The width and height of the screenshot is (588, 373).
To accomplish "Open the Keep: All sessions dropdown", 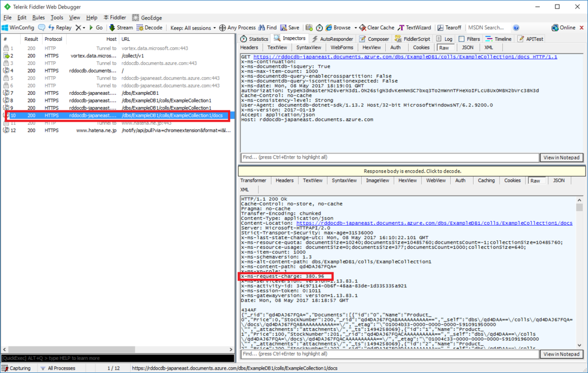I will (x=193, y=28).
